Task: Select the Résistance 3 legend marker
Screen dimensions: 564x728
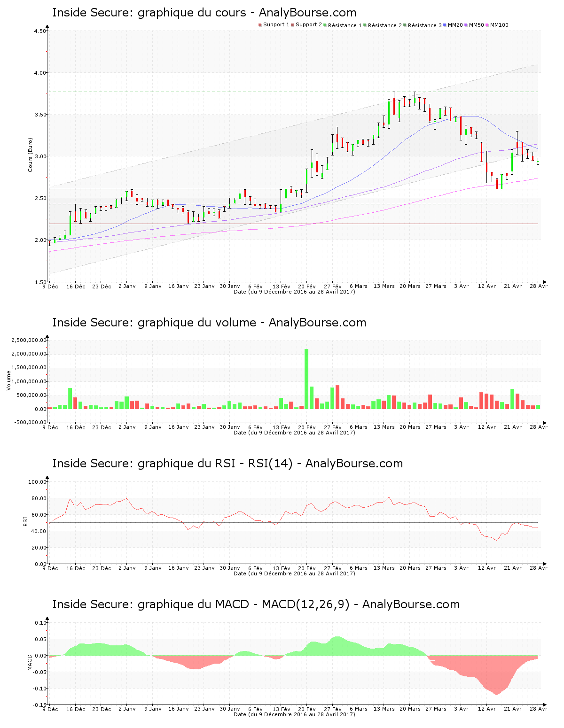Action: pyautogui.click(x=405, y=25)
